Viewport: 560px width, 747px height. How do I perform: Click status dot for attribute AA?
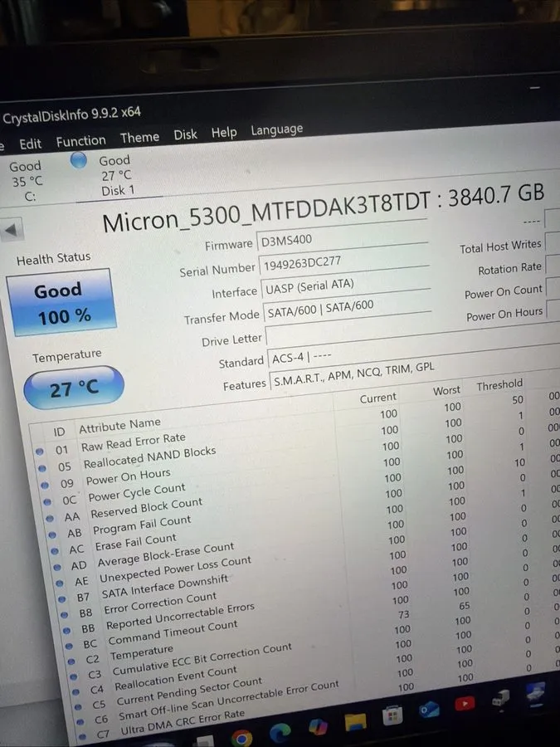(x=50, y=518)
